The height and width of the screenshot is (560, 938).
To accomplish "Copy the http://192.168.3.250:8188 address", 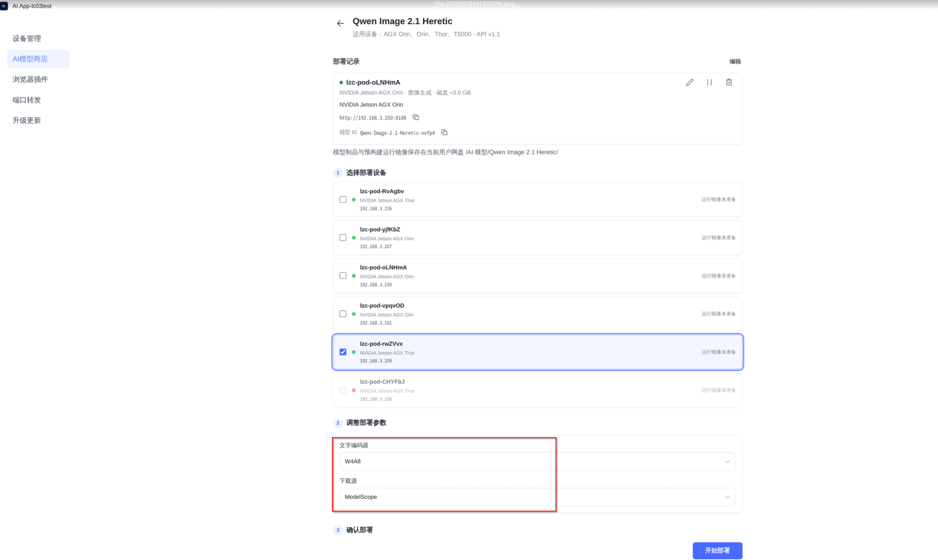I will point(416,117).
